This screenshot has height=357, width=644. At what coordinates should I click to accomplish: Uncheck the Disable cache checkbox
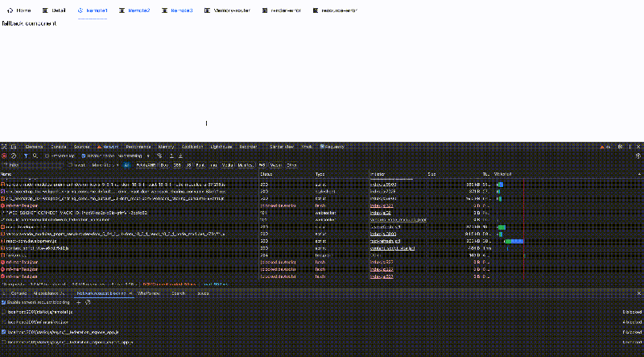pyautogui.click(x=84, y=156)
